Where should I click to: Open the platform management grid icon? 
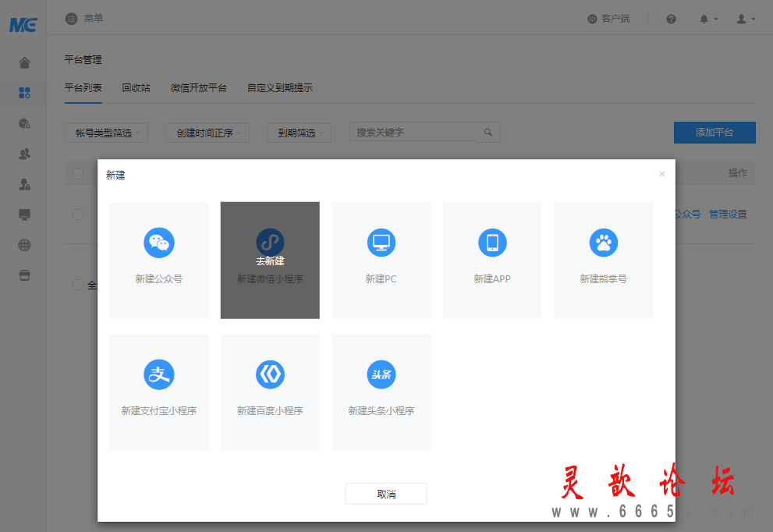pyautogui.click(x=24, y=93)
